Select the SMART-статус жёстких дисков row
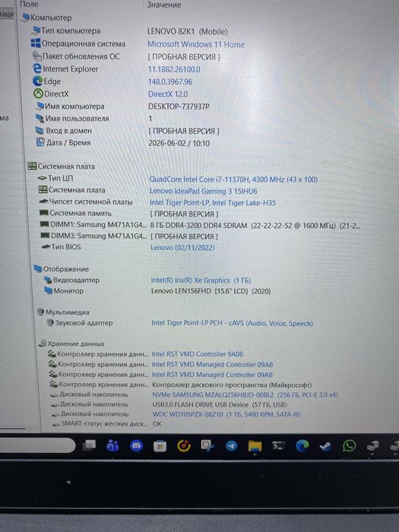The height and width of the screenshot is (532, 399). coord(106,424)
